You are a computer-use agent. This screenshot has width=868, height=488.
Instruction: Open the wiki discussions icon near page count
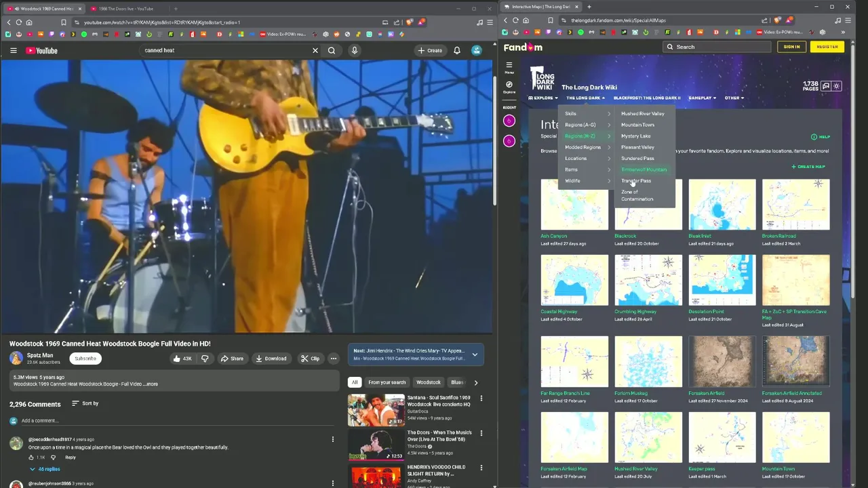click(825, 86)
